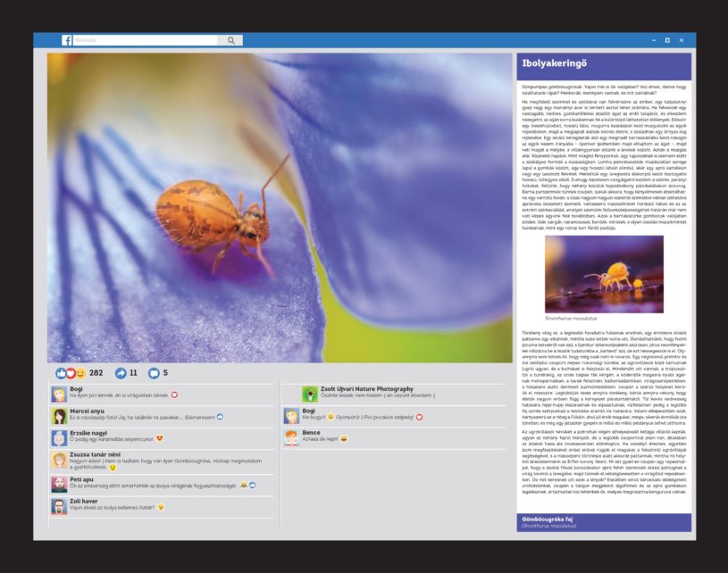Click the red heart reaction under photo

(70, 373)
